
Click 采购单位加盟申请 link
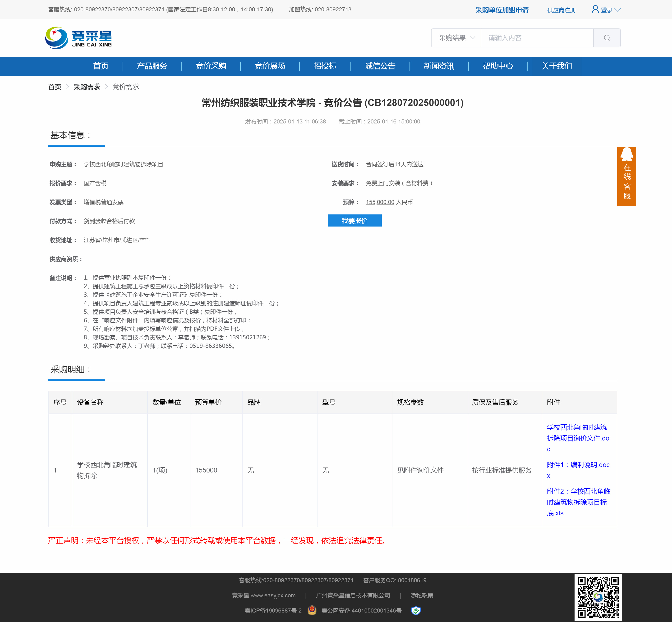(502, 10)
